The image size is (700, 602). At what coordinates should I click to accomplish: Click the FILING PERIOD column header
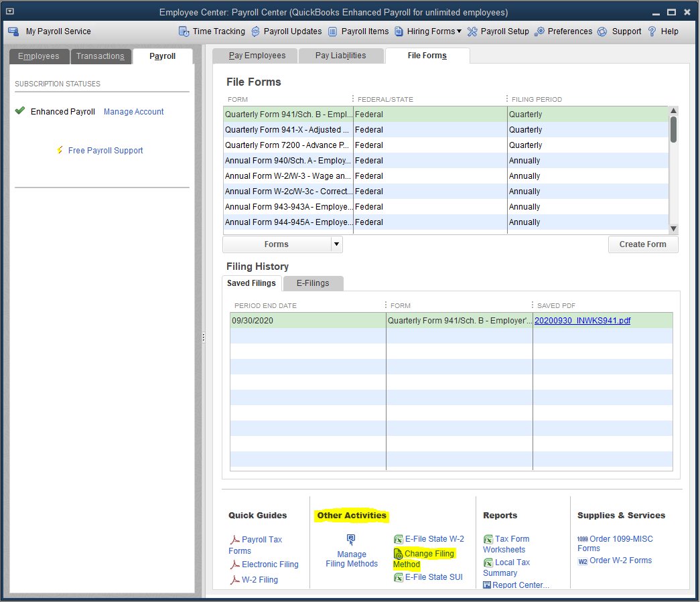point(537,99)
